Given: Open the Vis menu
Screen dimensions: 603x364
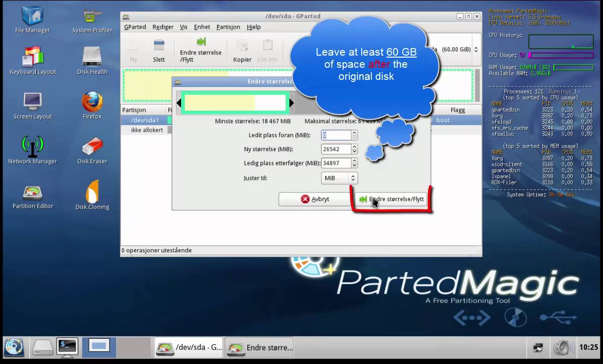Looking at the screenshot, I should (184, 27).
